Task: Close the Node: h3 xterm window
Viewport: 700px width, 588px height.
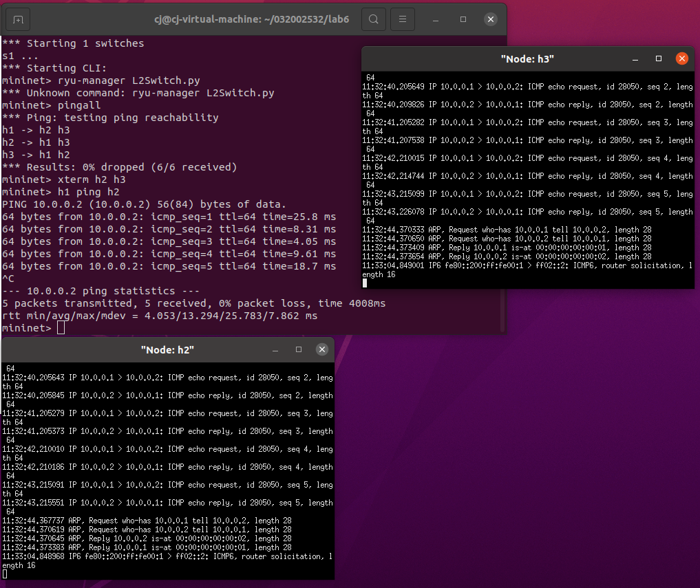Action: tap(682, 58)
